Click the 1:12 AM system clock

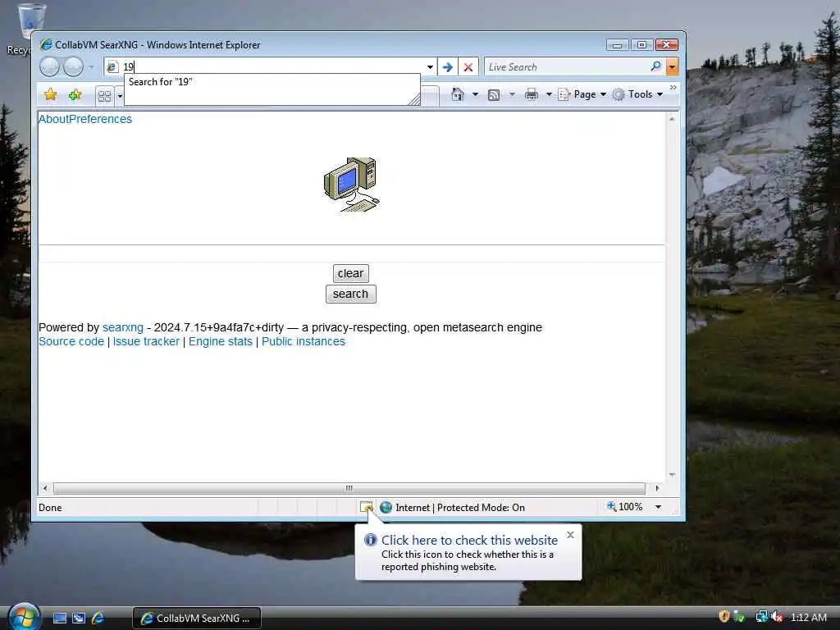point(808,617)
